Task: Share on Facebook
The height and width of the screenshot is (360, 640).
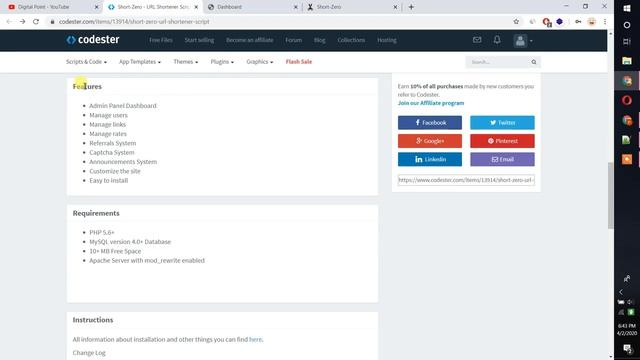Action: click(x=430, y=122)
